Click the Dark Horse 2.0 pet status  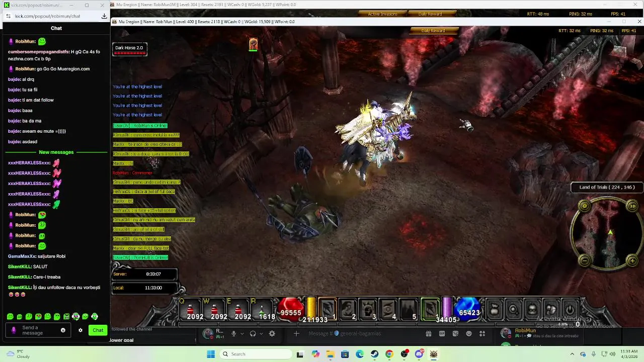(129, 49)
